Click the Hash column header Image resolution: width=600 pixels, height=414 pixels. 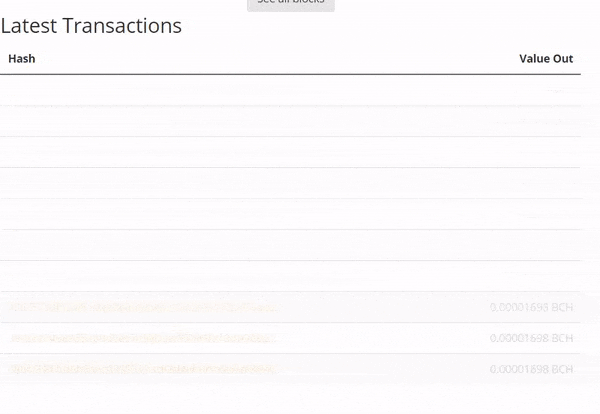pyautogui.click(x=22, y=59)
